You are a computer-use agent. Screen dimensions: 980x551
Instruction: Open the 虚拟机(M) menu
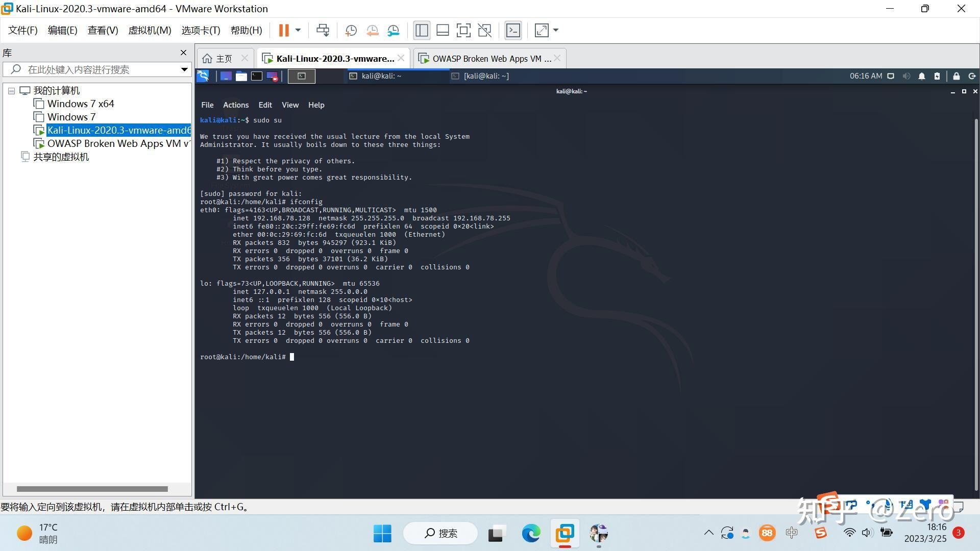(x=150, y=31)
